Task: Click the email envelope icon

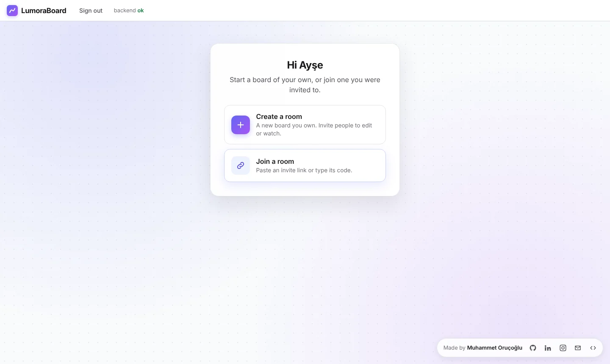Action: [x=578, y=348]
